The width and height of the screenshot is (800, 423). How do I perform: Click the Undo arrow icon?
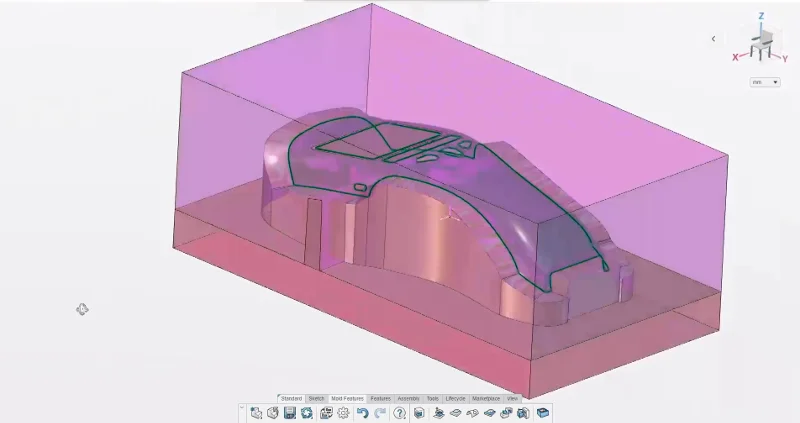[362, 412]
